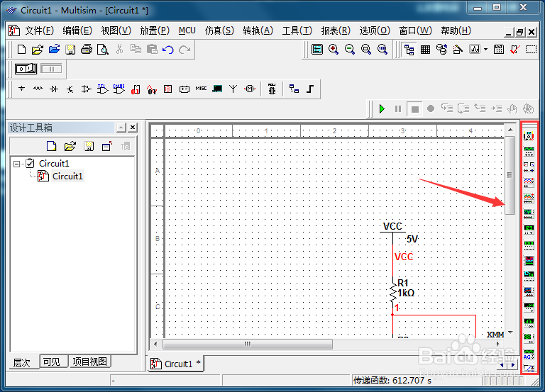Select the Multimeter instrument
The height and width of the screenshot is (392, 545).
(529, 136)
